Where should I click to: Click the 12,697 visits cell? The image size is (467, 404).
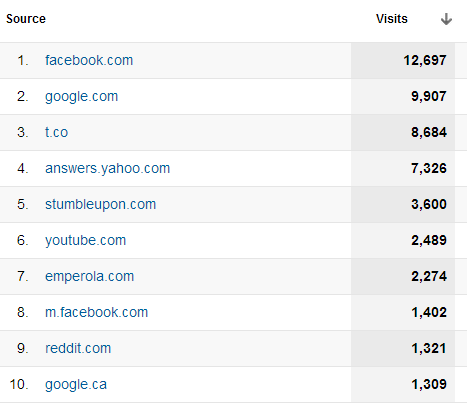coord(403,60)
